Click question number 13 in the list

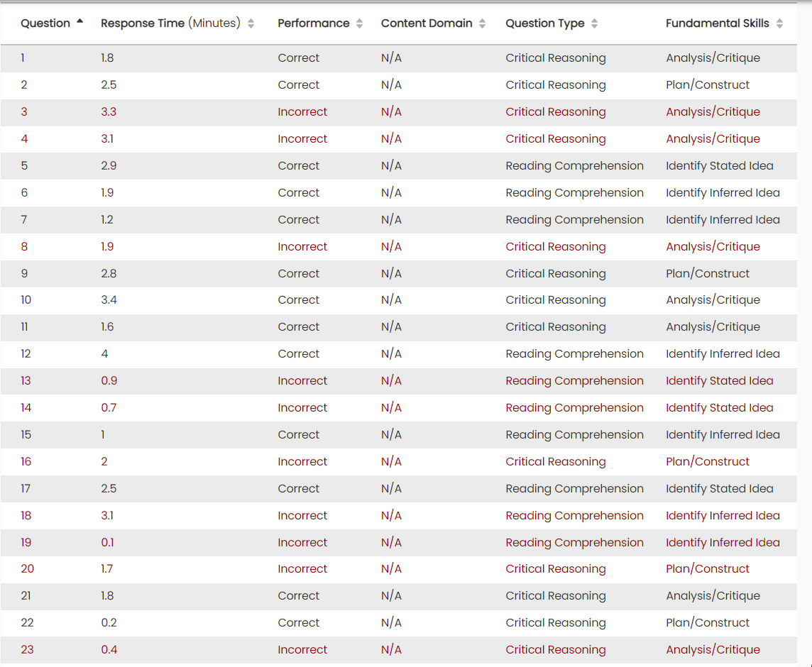tap(26, 381)
